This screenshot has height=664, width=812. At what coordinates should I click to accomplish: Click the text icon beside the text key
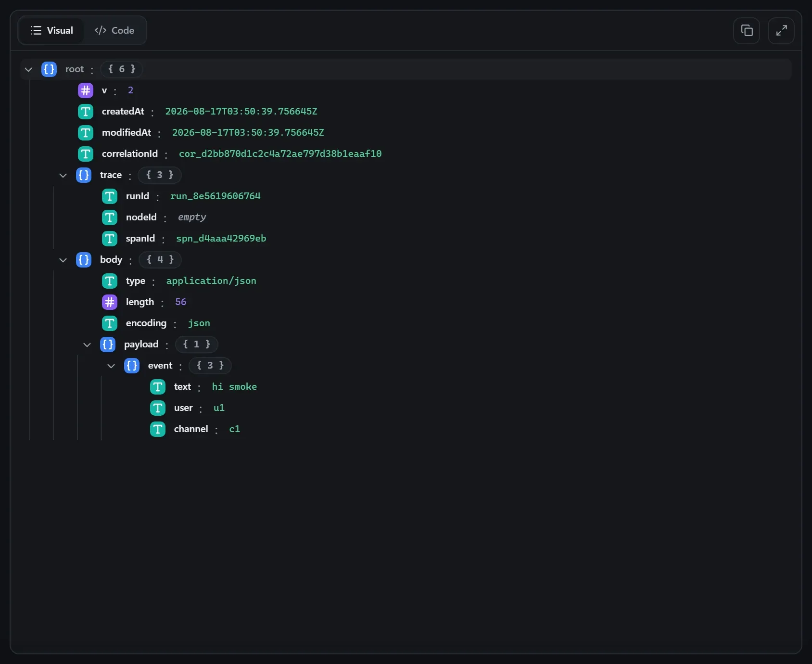tap(158, 387)
